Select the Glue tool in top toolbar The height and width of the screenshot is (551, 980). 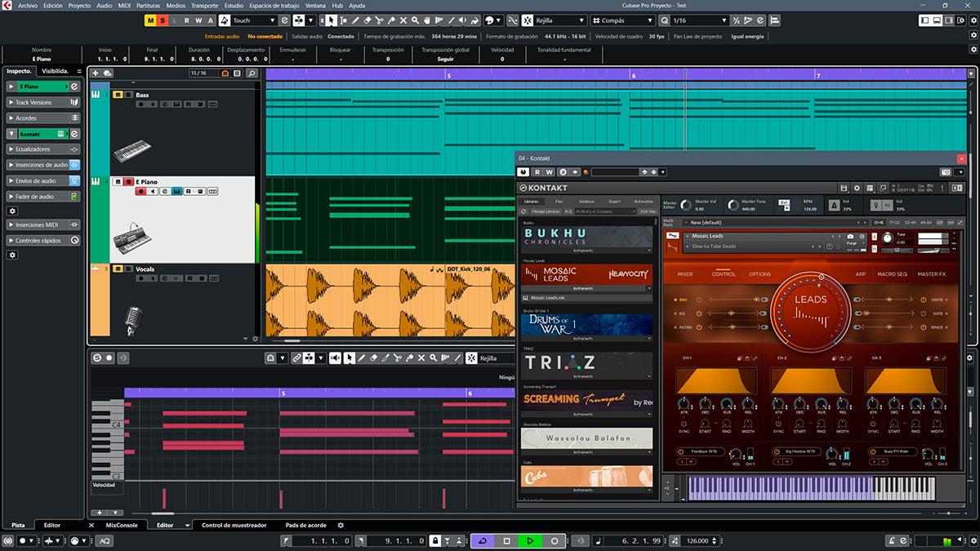(x=392, y=20)
